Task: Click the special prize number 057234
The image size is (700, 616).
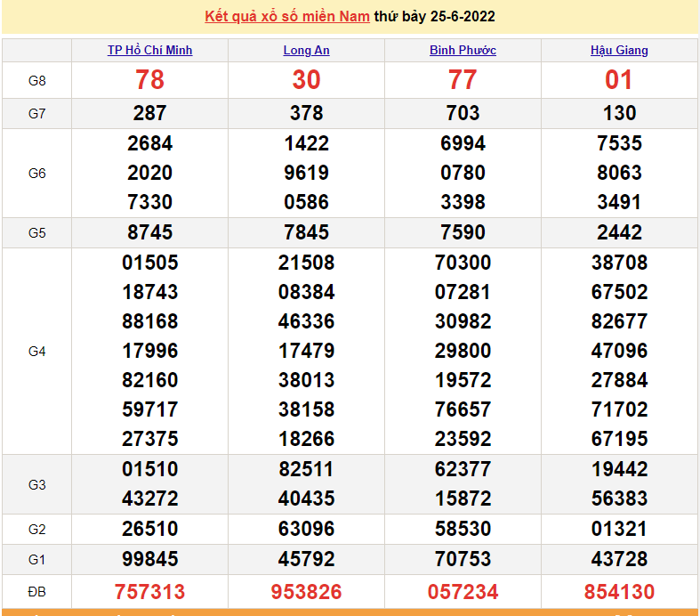Action: click(463, 592)
